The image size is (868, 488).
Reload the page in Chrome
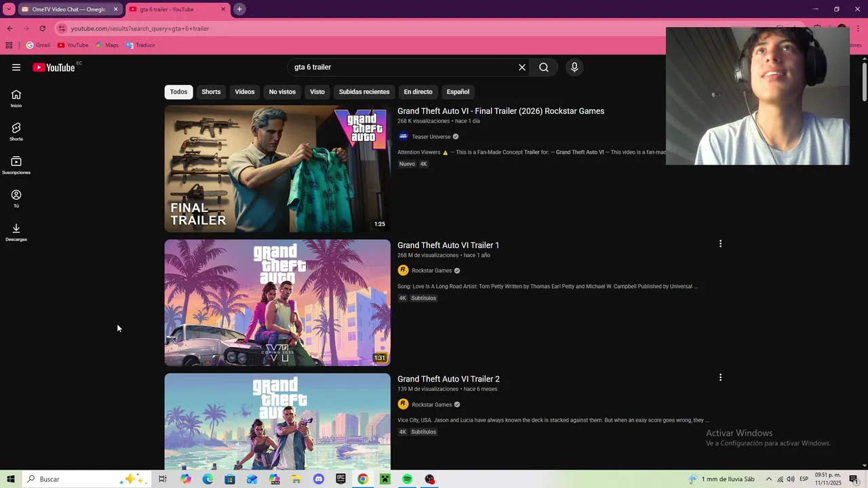pos(42,28)
